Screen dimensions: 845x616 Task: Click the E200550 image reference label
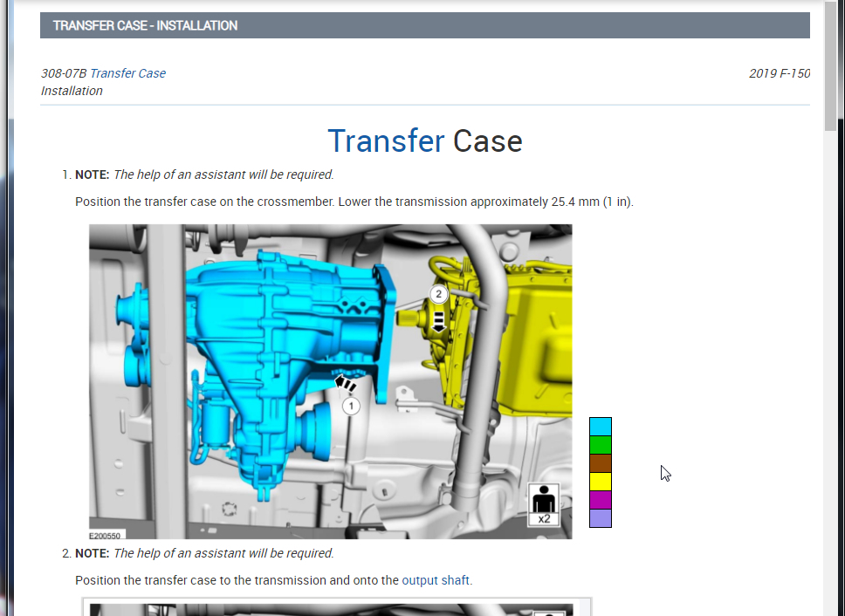pyautogui.click(x=105, y=535)
